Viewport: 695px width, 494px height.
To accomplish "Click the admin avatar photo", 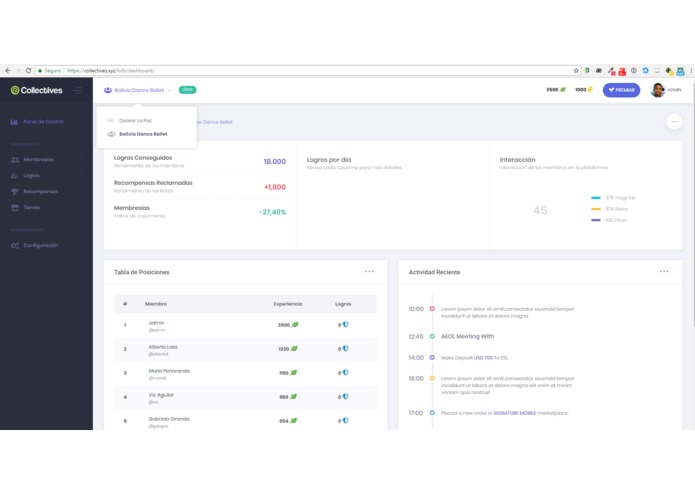I will (x=657, y=90).
